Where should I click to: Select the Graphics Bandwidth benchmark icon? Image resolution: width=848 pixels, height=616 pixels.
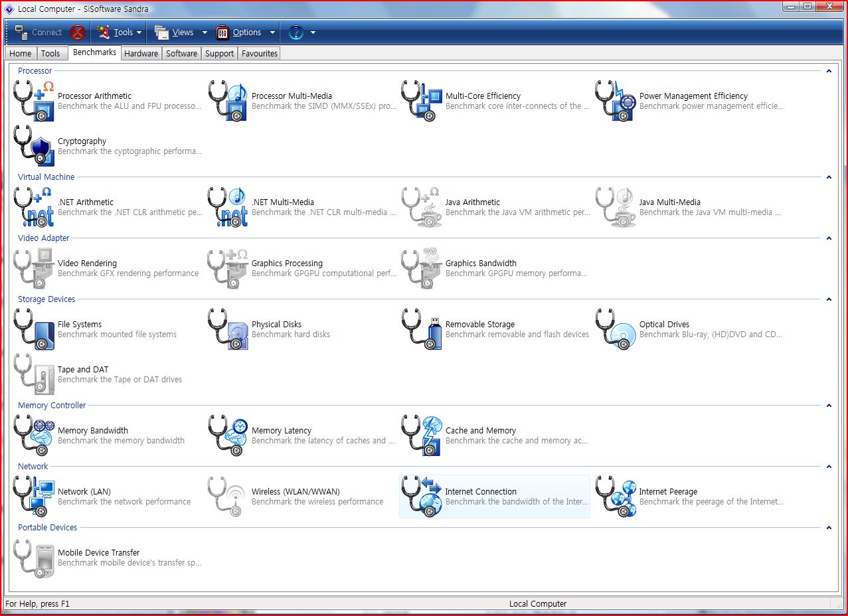422,268
